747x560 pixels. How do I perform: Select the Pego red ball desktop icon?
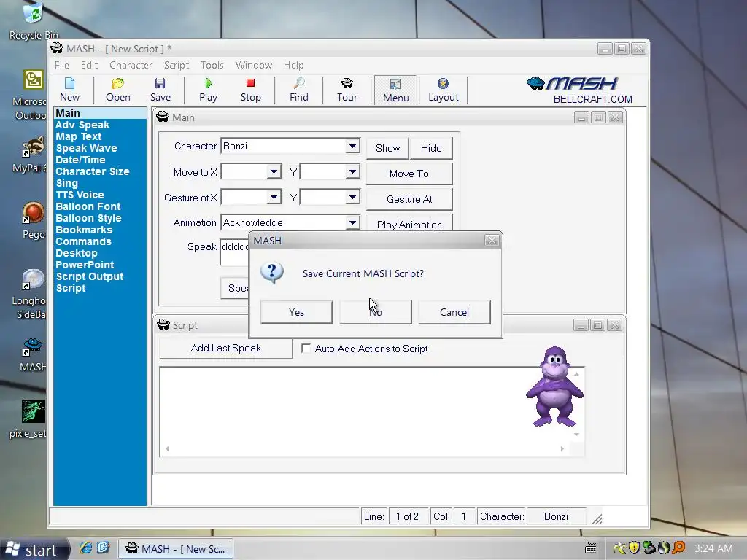click(34, 220)
